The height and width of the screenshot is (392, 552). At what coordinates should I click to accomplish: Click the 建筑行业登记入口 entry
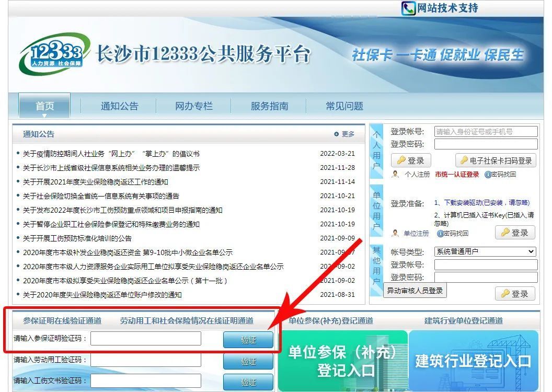[x=474, y=360]
